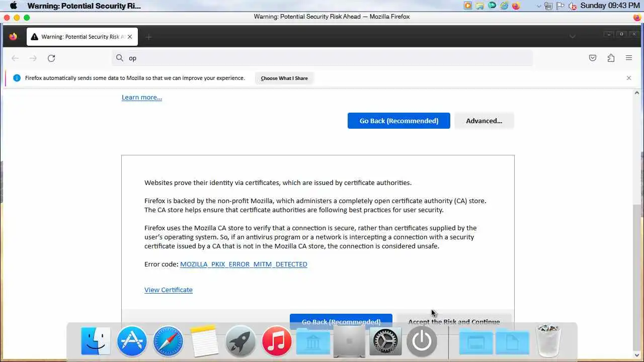The width and height of the screenshot is (644, 362).
Task: Click the yellow minimize traffic light
Action: tap(17, 17)
